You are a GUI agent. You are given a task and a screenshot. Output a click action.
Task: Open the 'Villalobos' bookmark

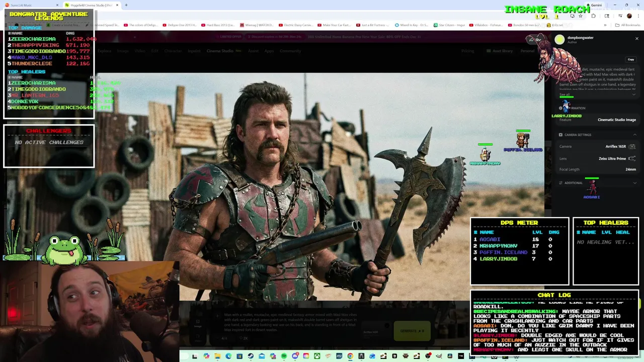pos(486,25)
